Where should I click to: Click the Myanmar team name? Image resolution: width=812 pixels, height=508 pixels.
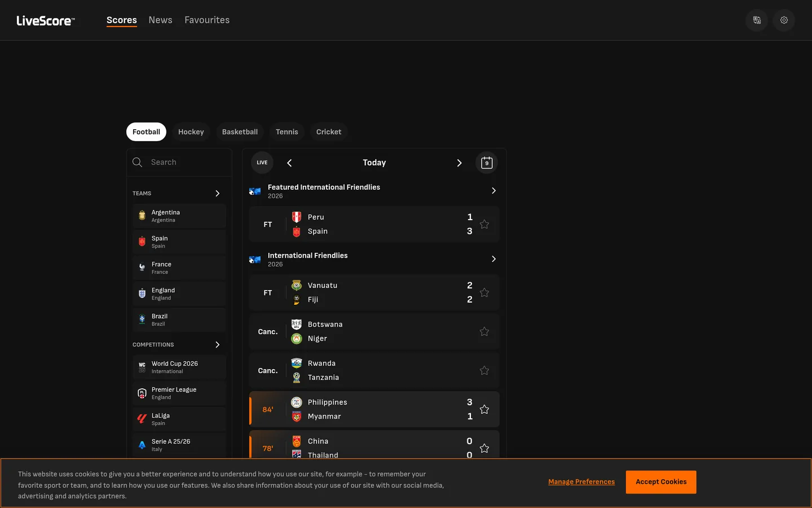(x=324, y=417)
